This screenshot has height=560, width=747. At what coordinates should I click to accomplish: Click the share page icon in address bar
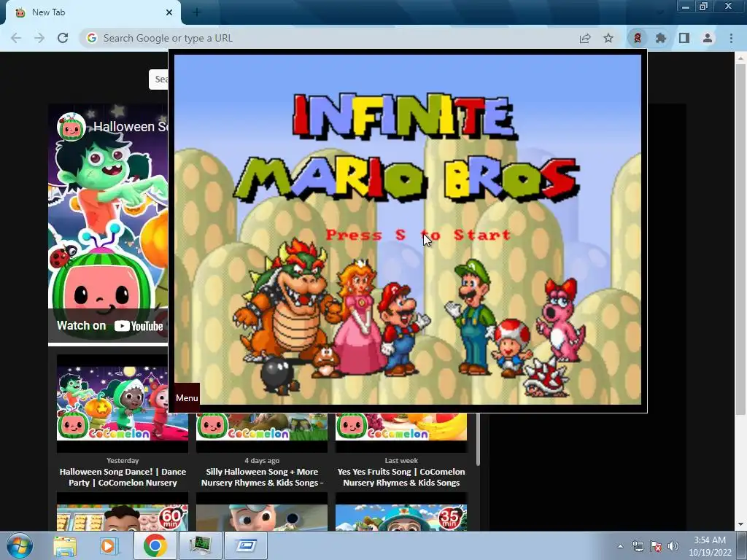click(x=585, y=38)
